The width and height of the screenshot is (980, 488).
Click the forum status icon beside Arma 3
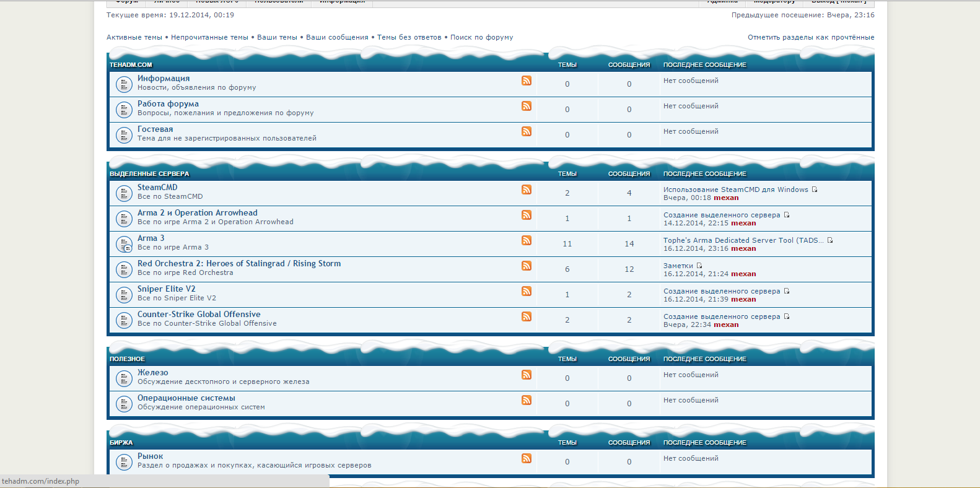pos(125,244)
